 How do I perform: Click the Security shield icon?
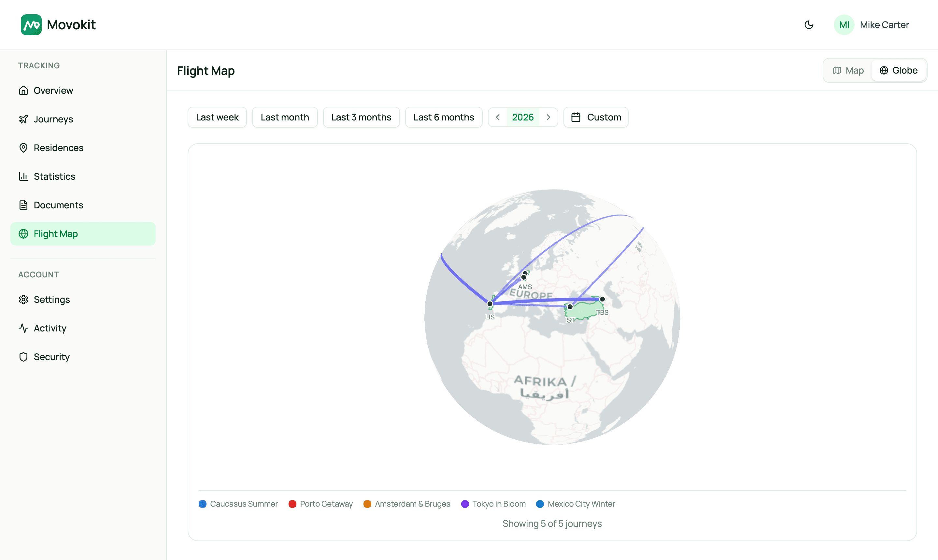pyautogui.click(x=23, y=357)
